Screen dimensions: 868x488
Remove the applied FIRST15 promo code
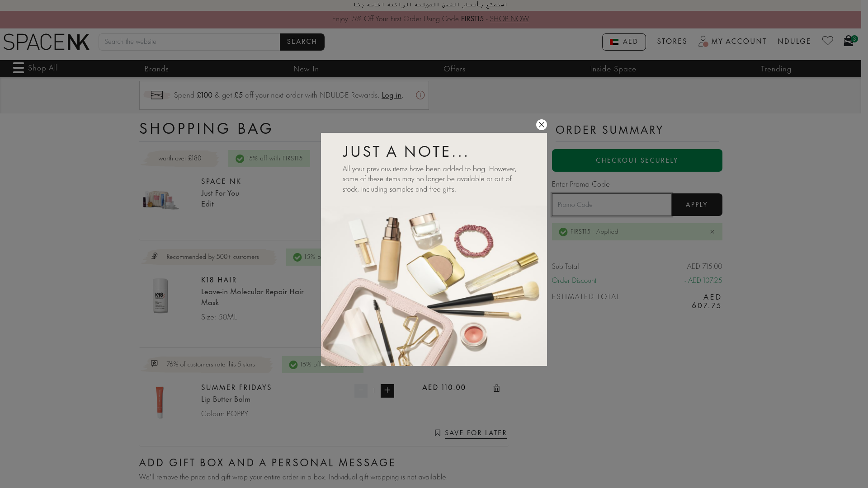[712, 232]
